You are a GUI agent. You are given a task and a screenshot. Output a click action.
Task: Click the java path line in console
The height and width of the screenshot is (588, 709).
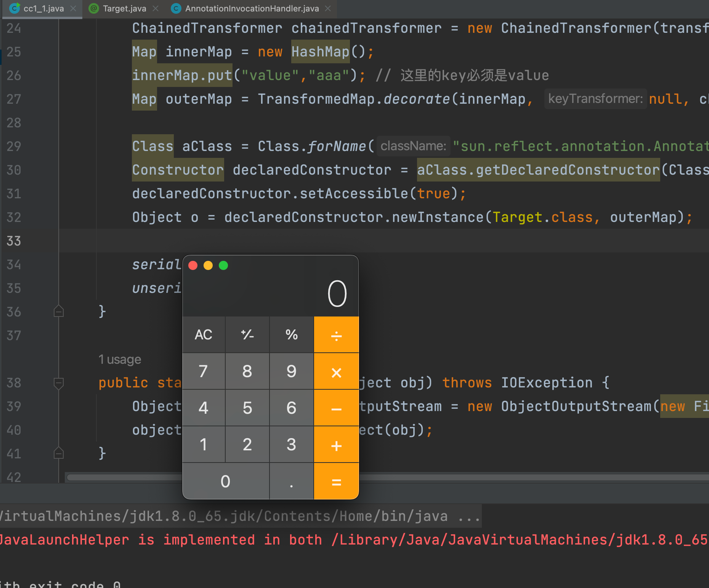(241, 516)
